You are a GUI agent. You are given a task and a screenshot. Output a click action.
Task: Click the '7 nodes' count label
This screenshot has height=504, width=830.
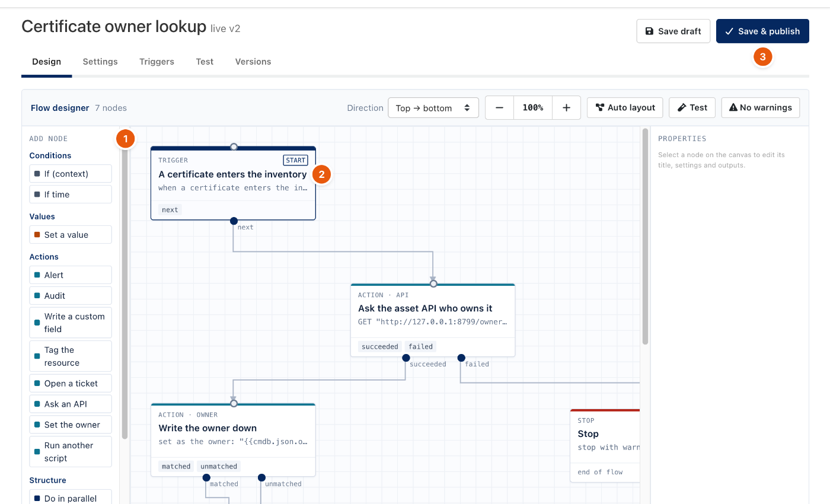[x=111, y=108]
